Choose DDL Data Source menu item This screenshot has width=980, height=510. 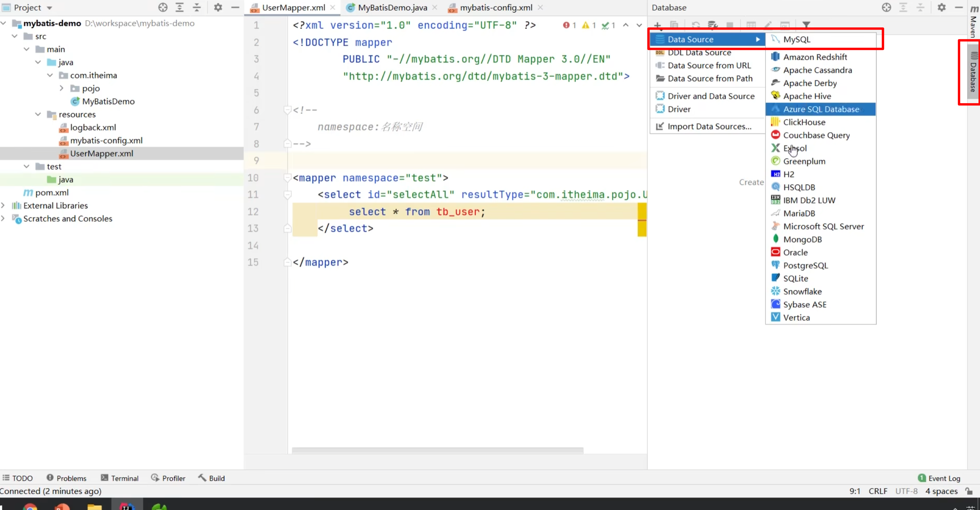[707, 52]
